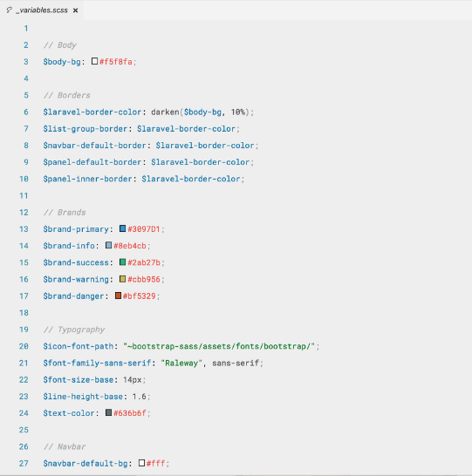Screen dimensions: 472x476
Task: Click the 10% value on line 6
Action: tap(238, 112)
